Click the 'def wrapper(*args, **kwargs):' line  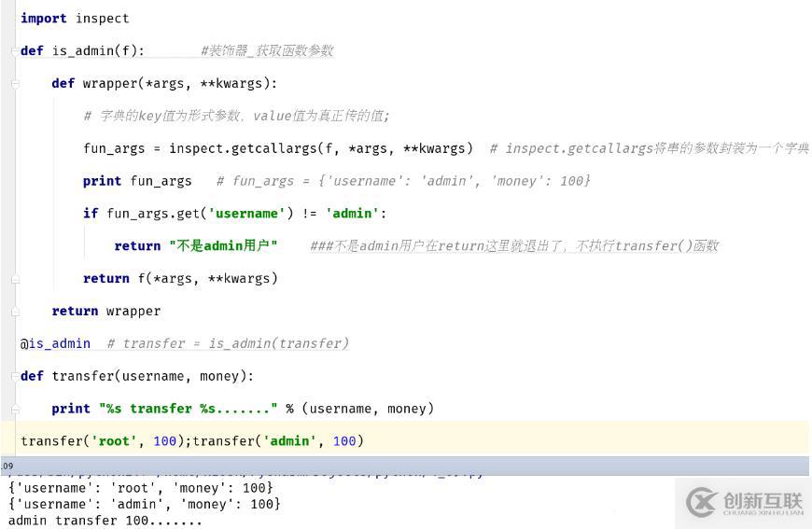[164, 83]
